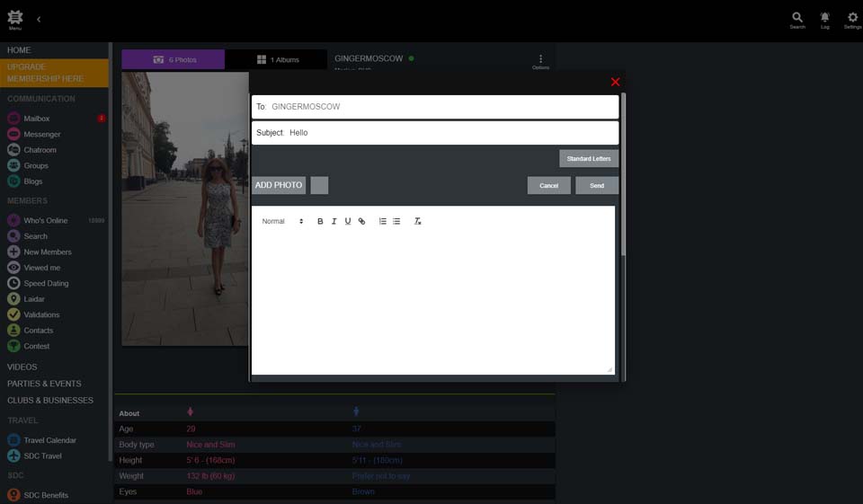Click the Bold formatting icon

[320, 221]
